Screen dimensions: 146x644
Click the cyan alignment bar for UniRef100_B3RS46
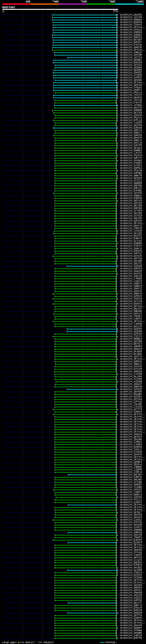[x=85, y=128]
